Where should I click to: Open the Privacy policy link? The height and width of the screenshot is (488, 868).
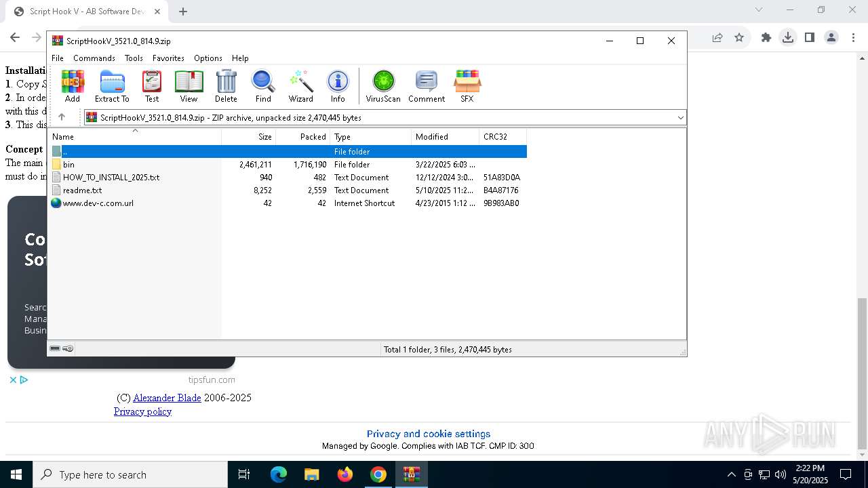click(142, 411)
